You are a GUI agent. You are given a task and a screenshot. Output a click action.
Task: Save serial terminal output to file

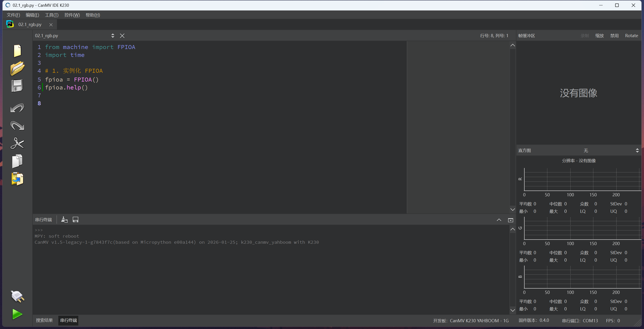tap(75, 220)
